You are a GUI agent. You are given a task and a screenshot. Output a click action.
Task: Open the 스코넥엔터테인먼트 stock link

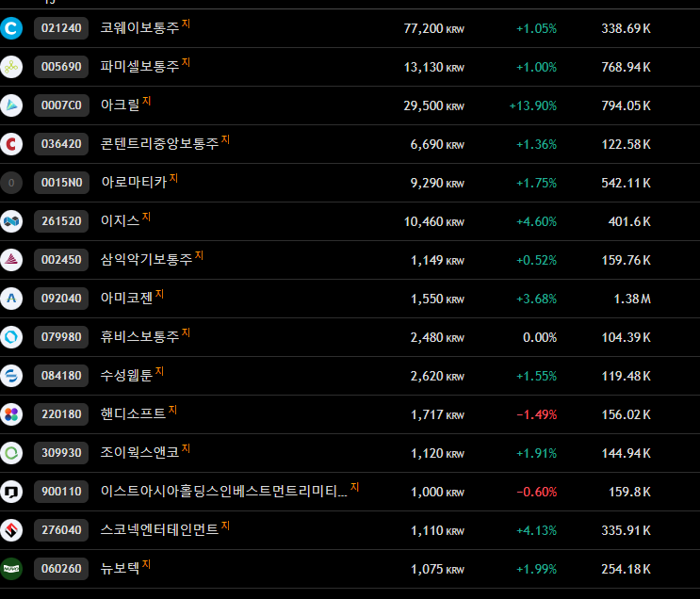pos(160,530)
